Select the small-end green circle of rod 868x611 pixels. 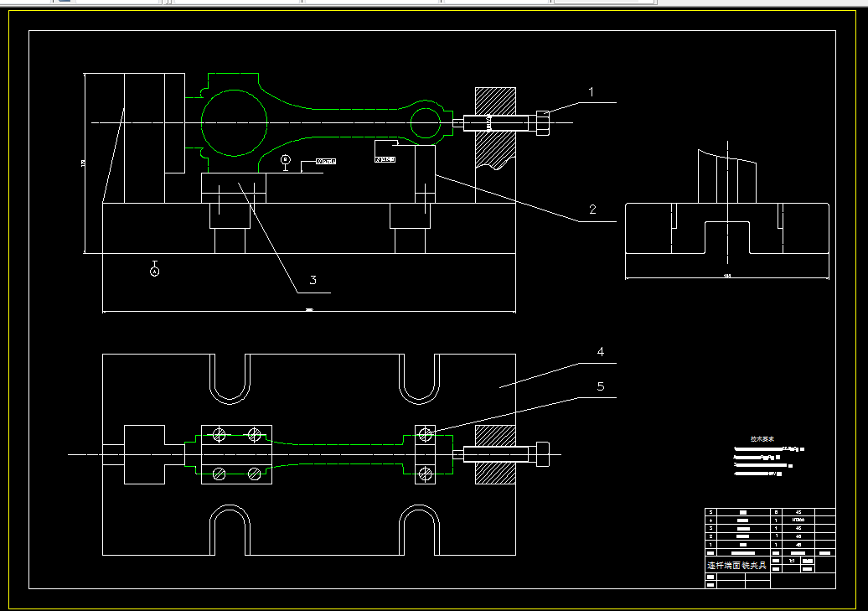[425, 123]
